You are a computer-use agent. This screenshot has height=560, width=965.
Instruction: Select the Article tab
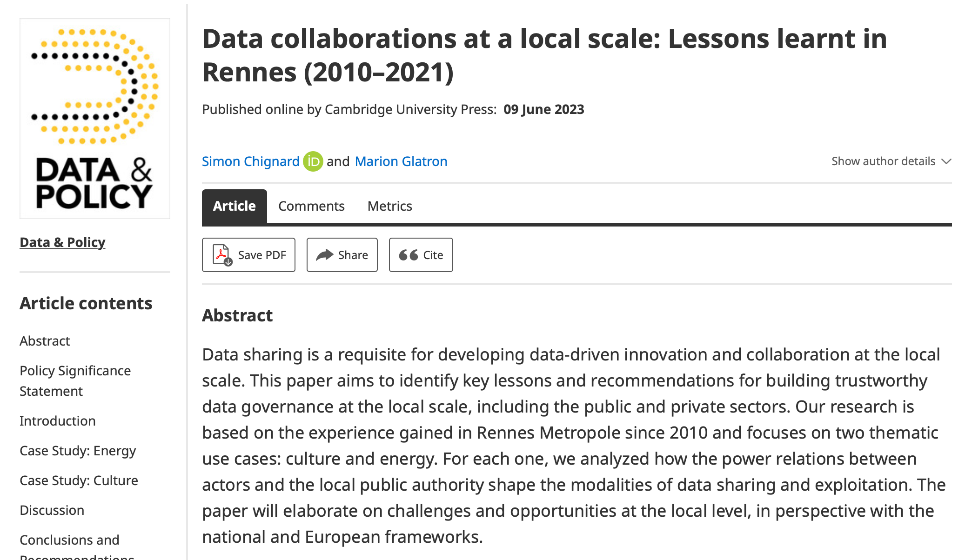coord(234,206)
